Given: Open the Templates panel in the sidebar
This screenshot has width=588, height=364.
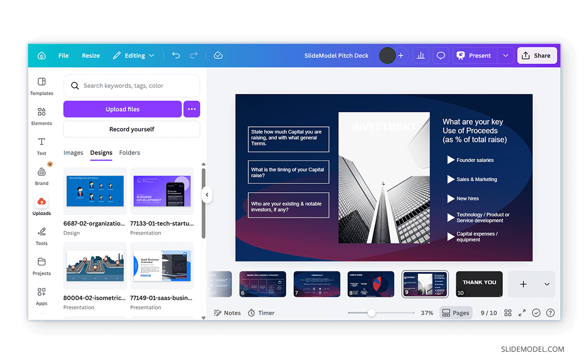Looking at the screenshot, I should [42, 85].
